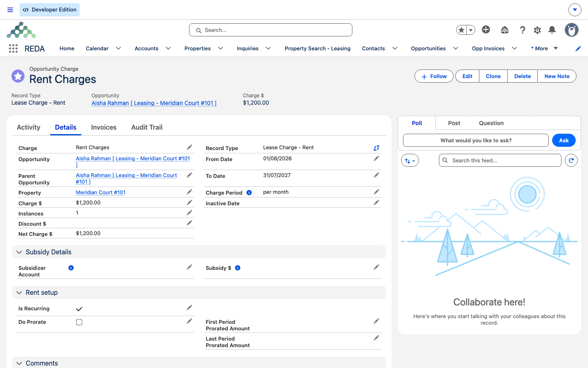
Task: Open the Setup gear icon
Action: pos(537,30)
